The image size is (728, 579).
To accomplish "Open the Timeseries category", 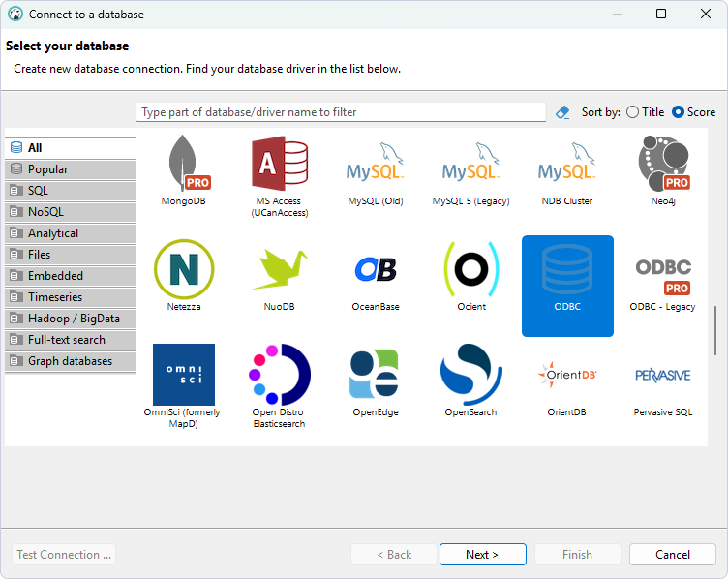I will pos(71,297).
